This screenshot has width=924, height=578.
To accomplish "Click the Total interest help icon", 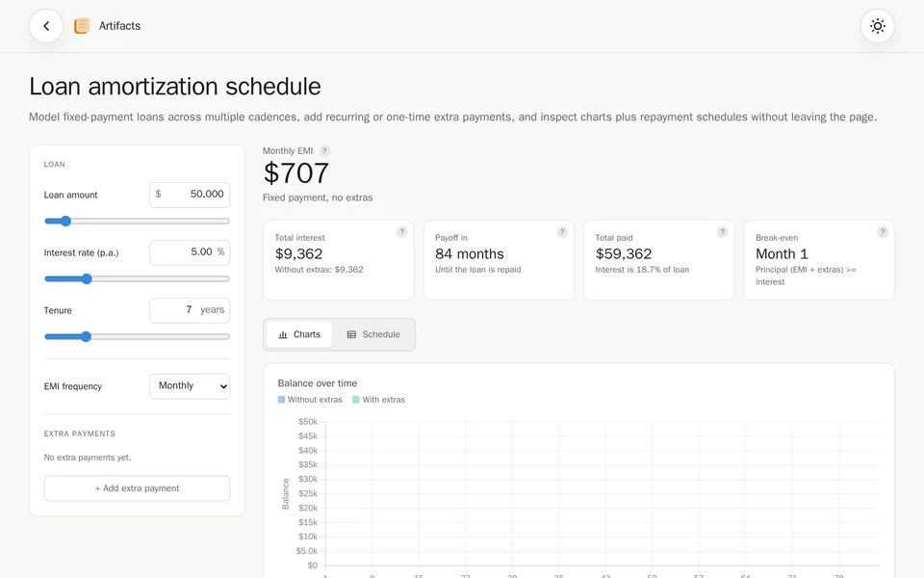I will coord(402,232).
